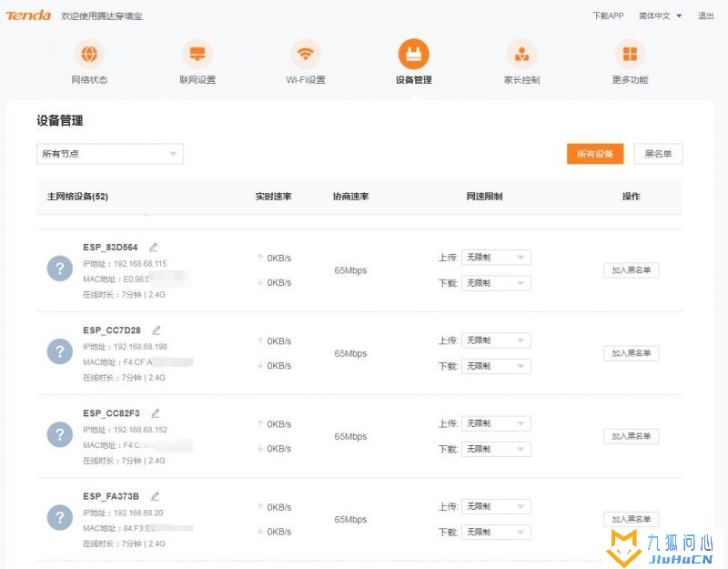Image resolution: width=728 pixels, height=569 pixels.
Task: Show 所有设备 list
Action: pos(595,154)
